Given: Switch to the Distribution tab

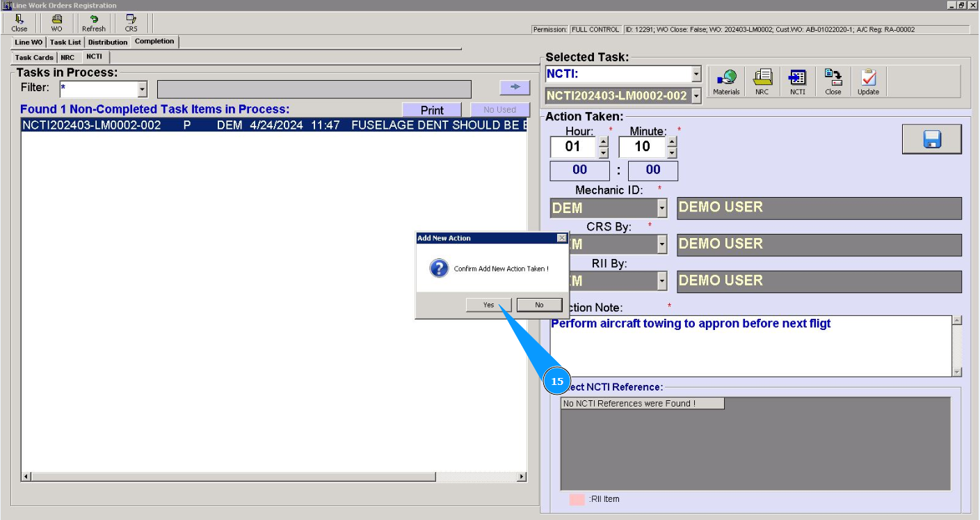Looking at the screenshot, I should [x=108, y=42].
